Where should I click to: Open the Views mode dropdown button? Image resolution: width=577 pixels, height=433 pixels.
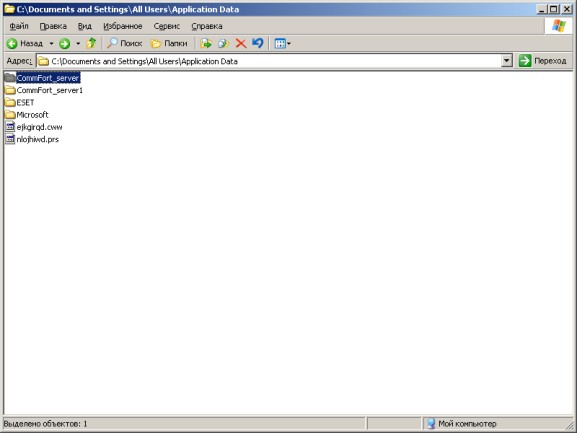point(283,43)
